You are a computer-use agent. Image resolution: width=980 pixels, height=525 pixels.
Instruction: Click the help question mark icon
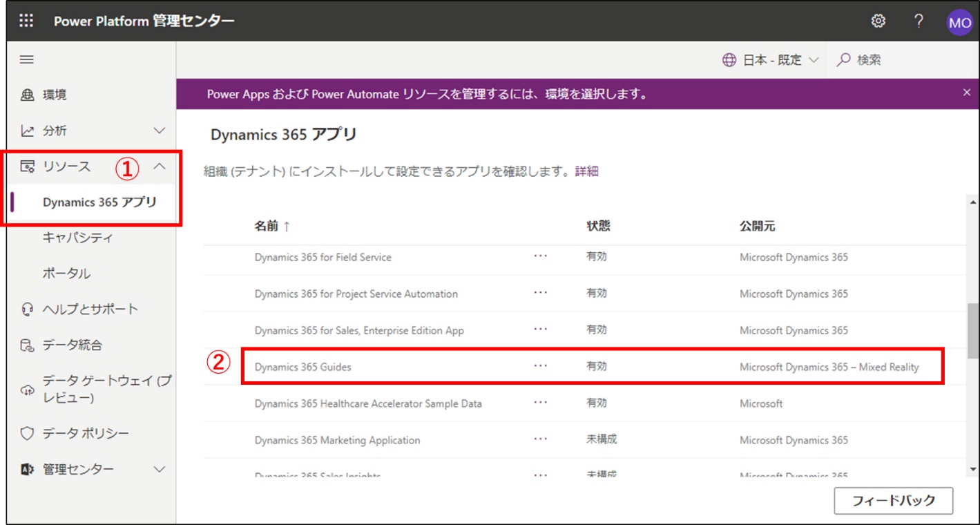coord(919,21)
